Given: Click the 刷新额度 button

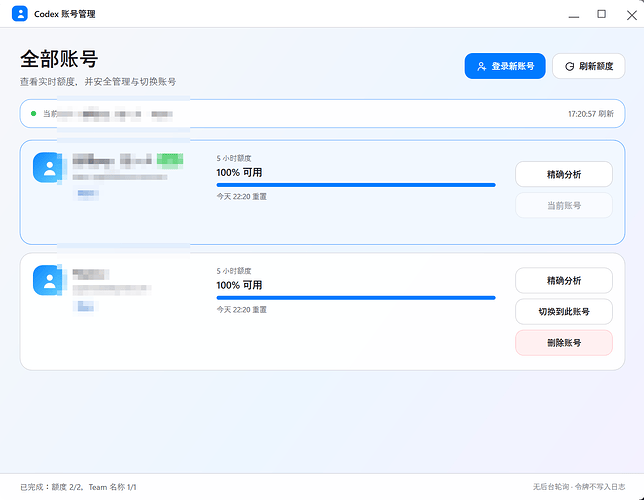Looking at the screenshot, I should tap(589, 66).
